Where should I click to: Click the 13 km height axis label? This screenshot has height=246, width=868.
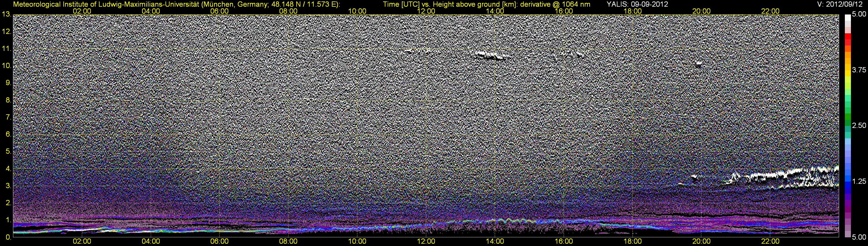click(6, 14)
